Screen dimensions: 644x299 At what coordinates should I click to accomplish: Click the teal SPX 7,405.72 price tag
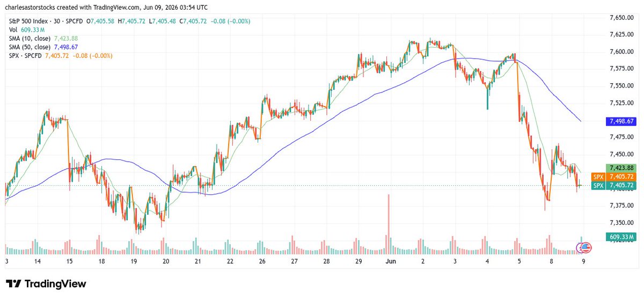tap(613, 185)
